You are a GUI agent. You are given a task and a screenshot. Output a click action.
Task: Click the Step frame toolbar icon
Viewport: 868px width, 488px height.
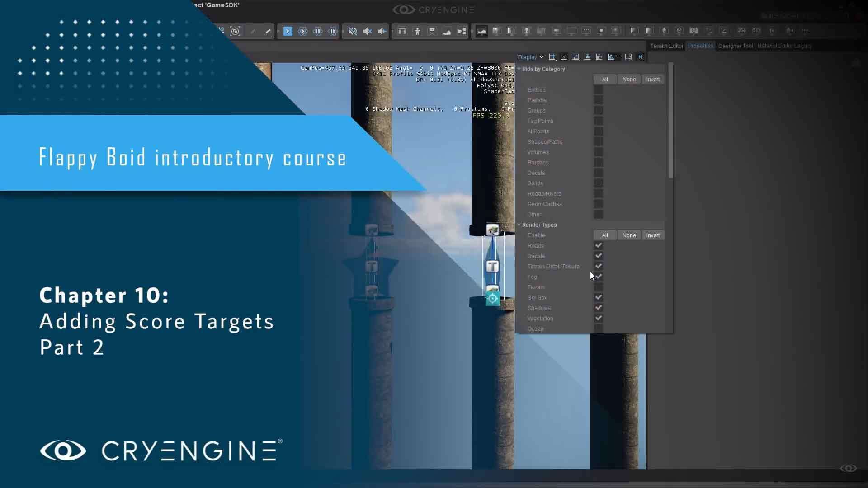click(333, 31)
